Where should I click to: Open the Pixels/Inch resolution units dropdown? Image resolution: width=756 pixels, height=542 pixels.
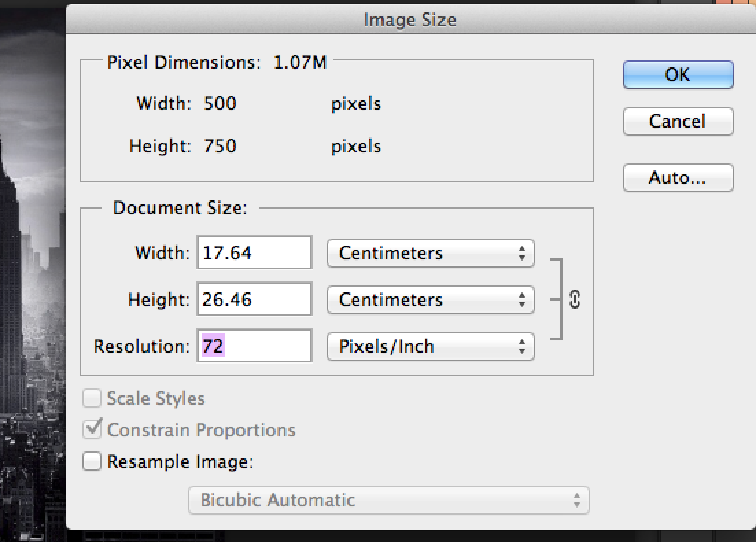click(x=430, y=346)
